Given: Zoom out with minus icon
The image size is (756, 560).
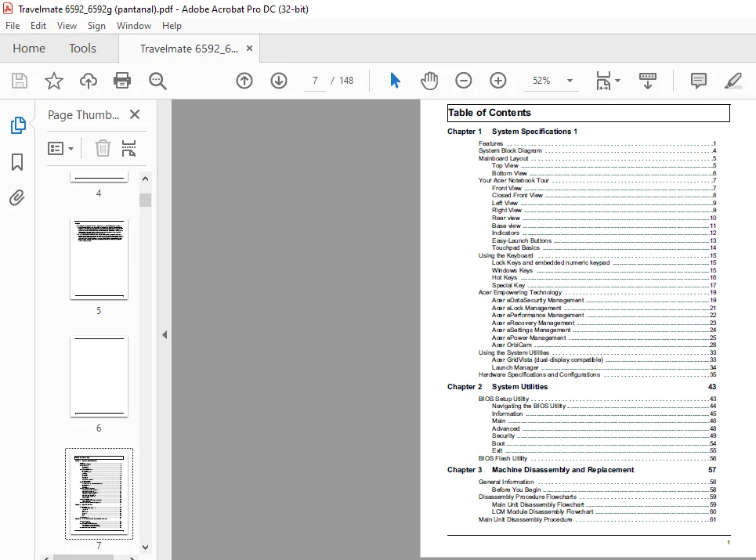Looking at the screenshot, I should tap(463, 81).
